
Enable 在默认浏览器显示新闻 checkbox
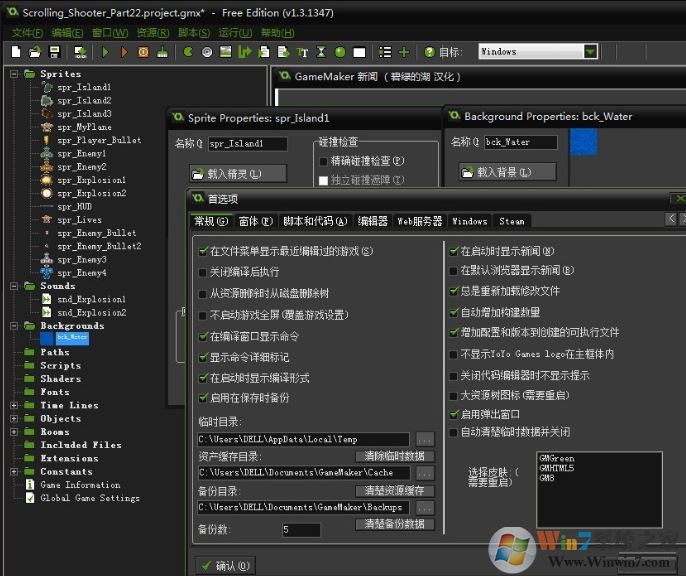[454, 271]
